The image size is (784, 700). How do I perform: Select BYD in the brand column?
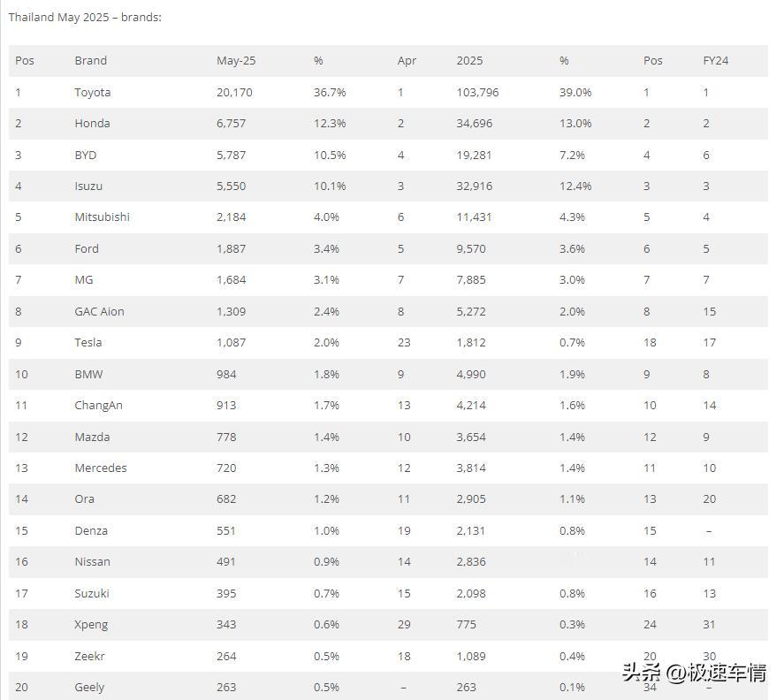(86, 155)
